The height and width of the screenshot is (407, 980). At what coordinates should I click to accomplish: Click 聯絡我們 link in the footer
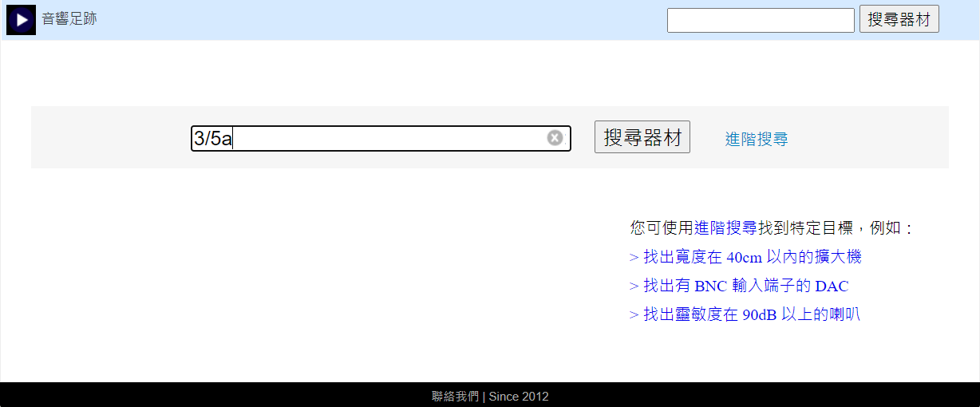point(456,397)
